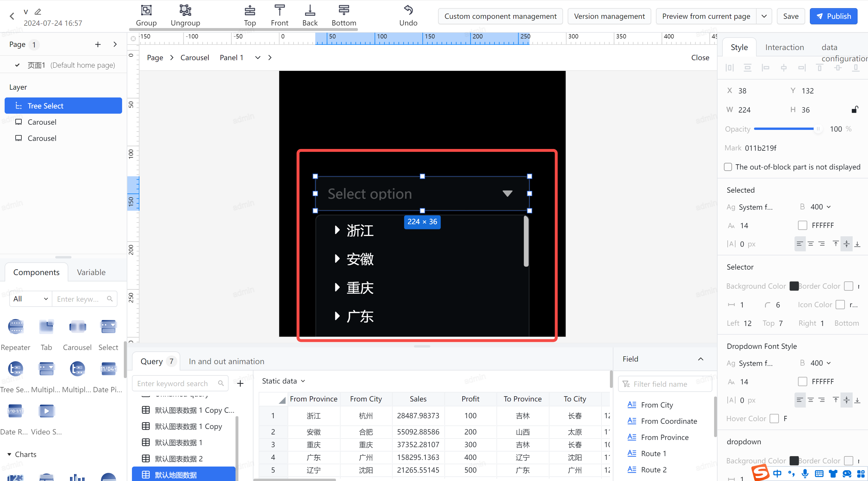868x481 pixels.
Task: Open Selected font weight 400 dropdown
Action: [820, 207]
